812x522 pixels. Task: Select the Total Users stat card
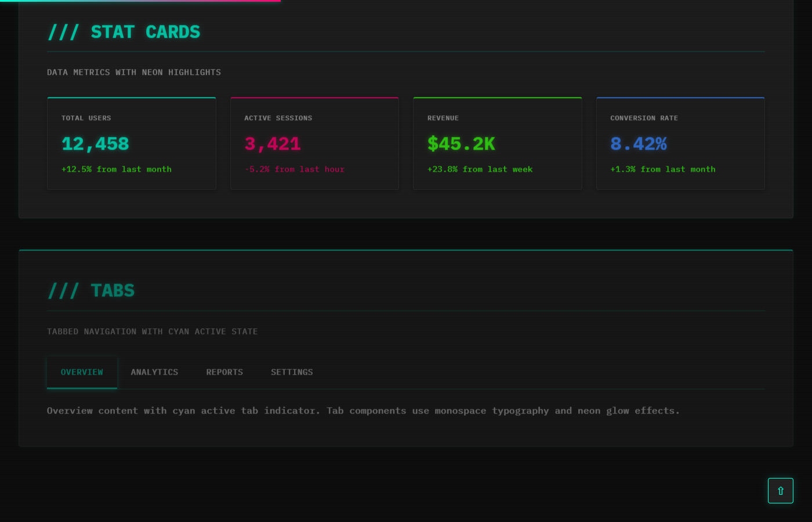[x=132, y=143]
